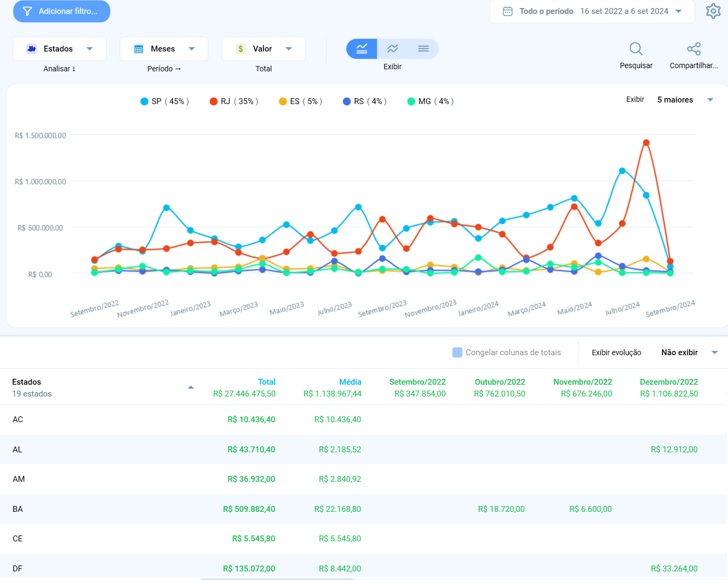Click the SP peak point near Julho/2024
Viewport: 728px width, 580px height.
pos(622,171)
